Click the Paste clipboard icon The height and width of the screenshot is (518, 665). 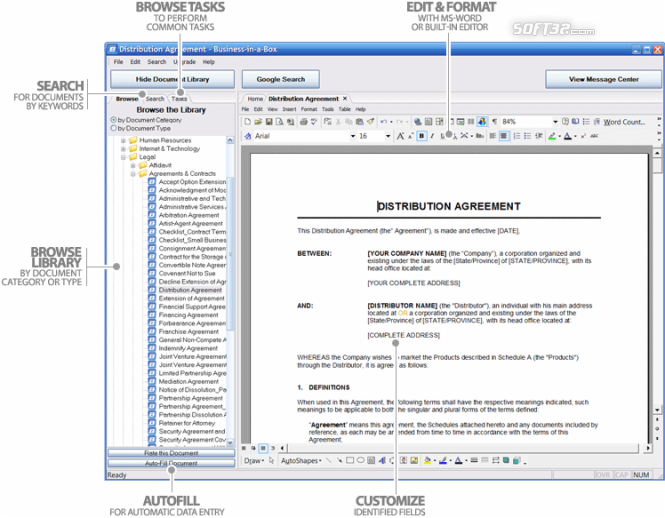[360, 122]
